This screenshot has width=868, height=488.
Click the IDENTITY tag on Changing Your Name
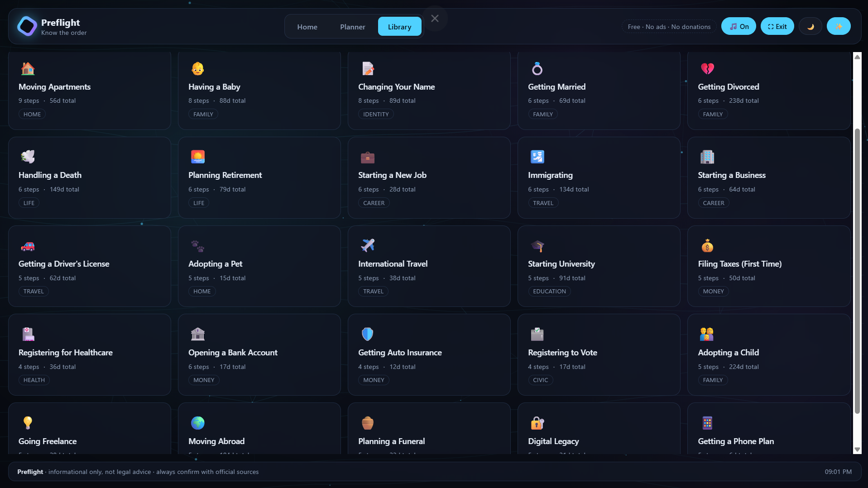pyautogui.click(x=376, y=114)
